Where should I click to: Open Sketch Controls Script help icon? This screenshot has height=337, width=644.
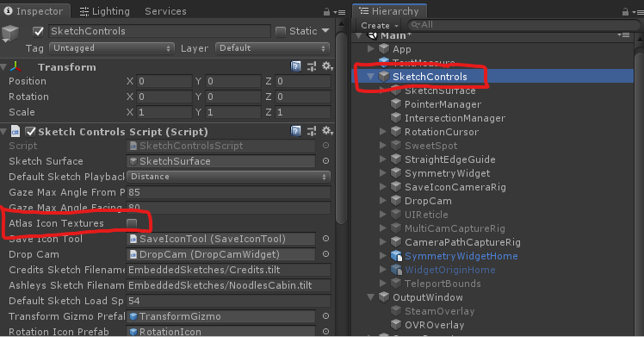[295, 131]
